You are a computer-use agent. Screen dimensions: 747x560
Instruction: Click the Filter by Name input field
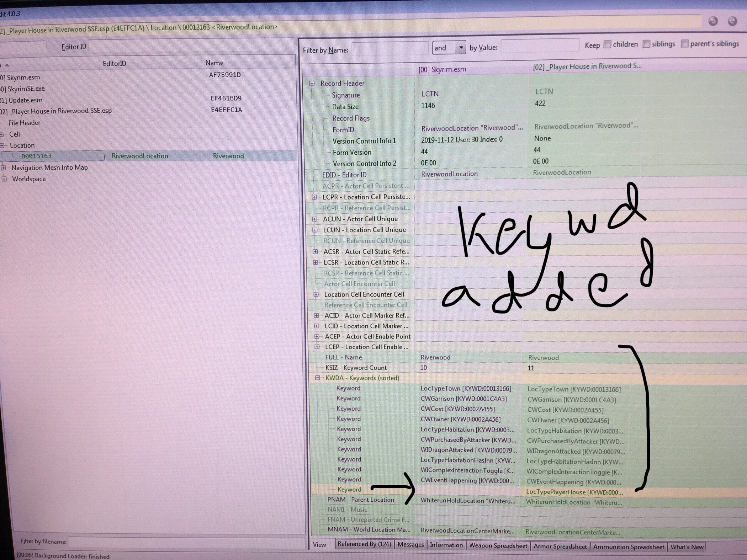tap(390, 48)
